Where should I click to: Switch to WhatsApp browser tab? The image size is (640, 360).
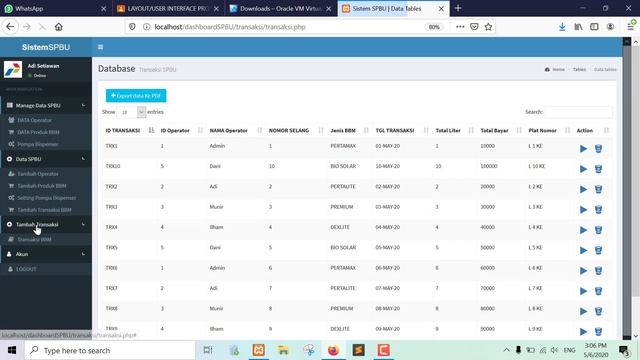pyautogui.click(x=55, y=8)
